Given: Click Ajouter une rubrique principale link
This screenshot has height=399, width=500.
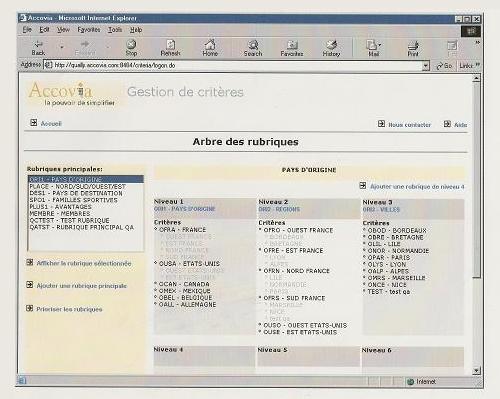Looking at the screenshot, I should (82, 286).
